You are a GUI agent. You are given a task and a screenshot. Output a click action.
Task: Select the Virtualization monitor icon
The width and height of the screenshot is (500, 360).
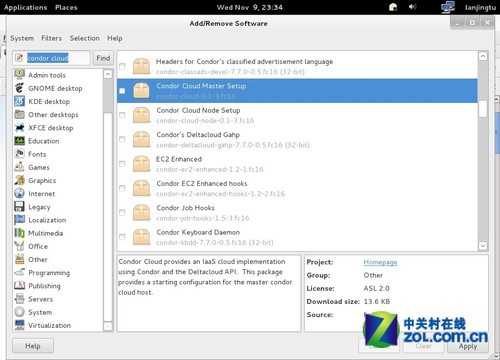click(19, 325)
